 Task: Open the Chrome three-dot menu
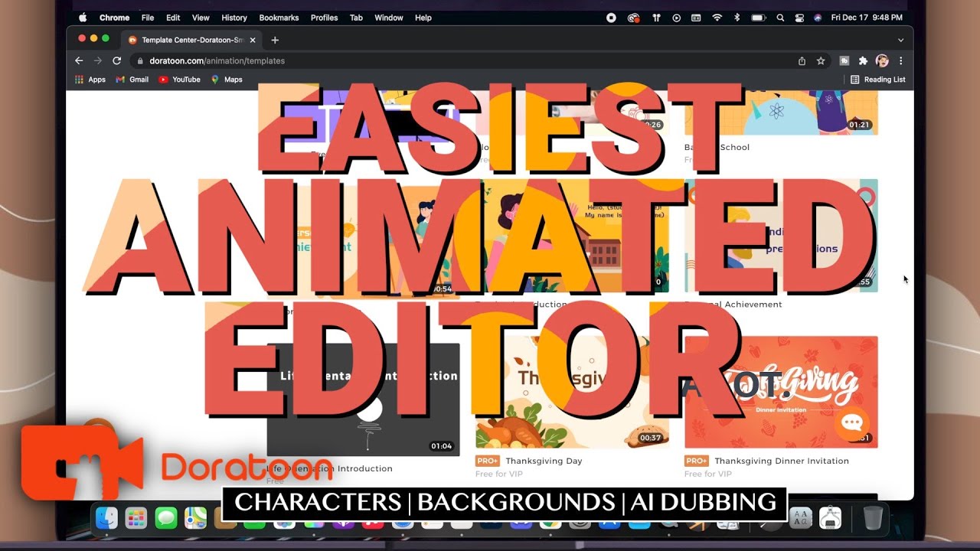901,60
